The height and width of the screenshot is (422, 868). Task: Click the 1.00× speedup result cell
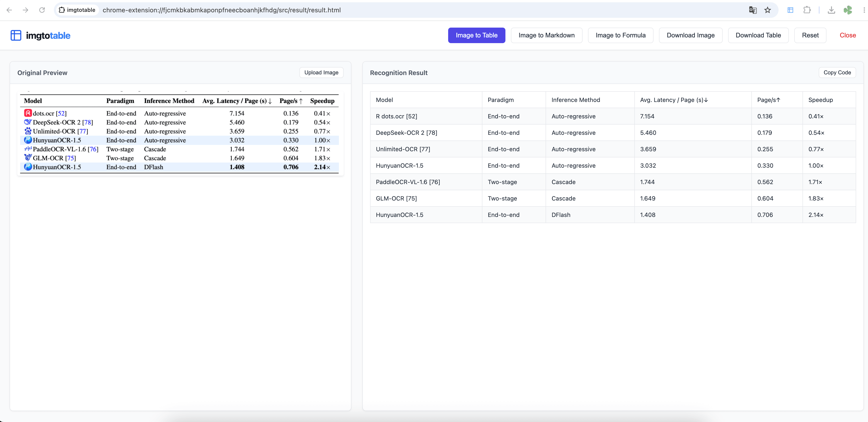coord(829,166)
